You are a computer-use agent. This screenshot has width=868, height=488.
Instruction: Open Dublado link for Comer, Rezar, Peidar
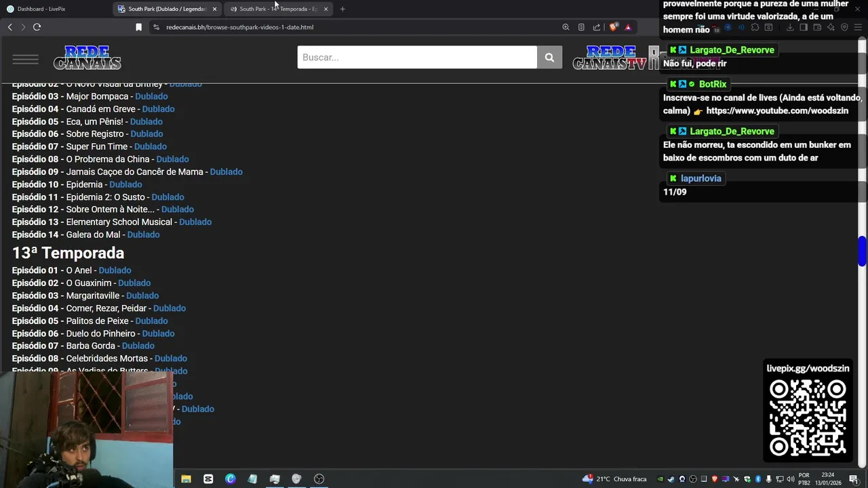pyautogui.click(x=170, y=308)
